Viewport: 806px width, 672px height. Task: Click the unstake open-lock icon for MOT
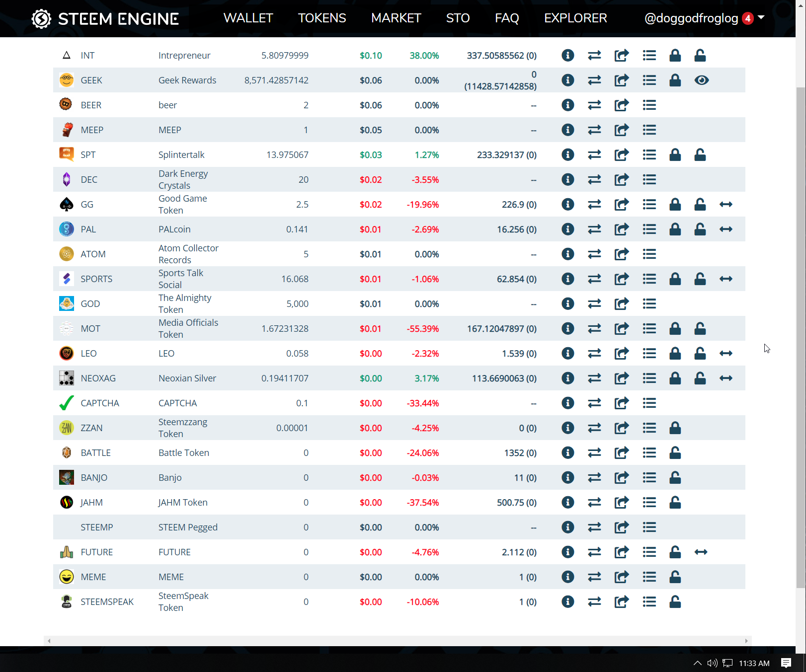pyautogui.click(x=700, y=328)
